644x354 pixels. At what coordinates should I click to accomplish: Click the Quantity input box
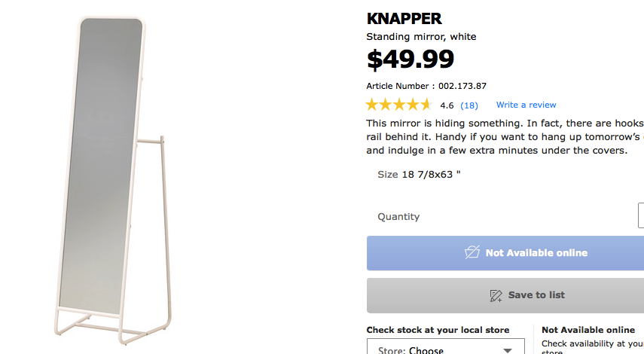pyautogui.click(x=640, y=216)
